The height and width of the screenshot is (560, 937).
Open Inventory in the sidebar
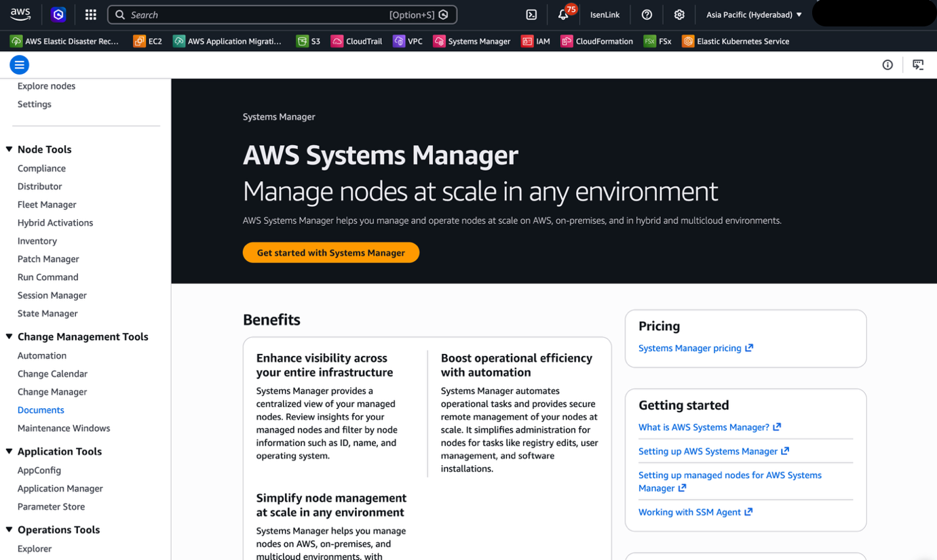(x=37, y=241)
